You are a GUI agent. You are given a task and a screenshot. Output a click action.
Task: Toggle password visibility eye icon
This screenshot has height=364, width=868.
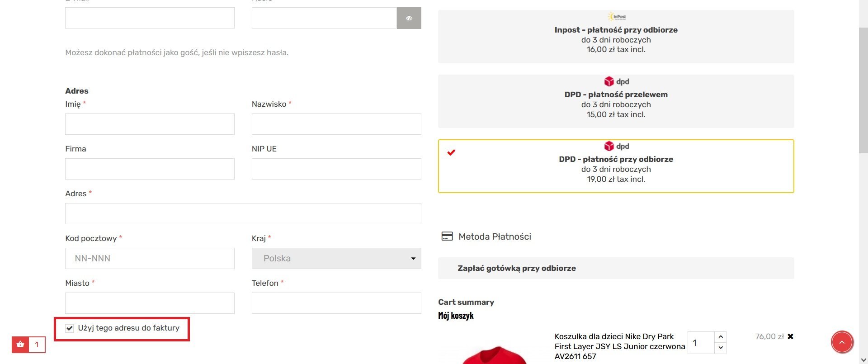(409, 18)
